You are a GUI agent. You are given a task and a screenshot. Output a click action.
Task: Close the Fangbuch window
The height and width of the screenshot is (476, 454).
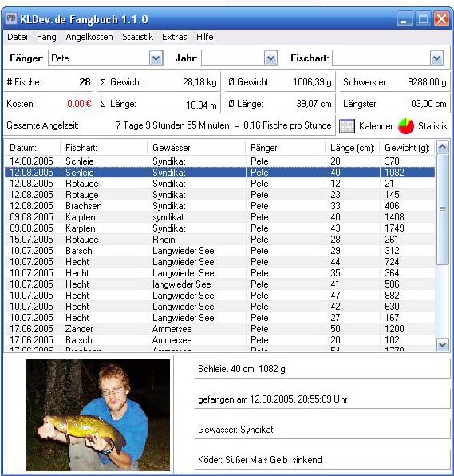pos(441,19)
